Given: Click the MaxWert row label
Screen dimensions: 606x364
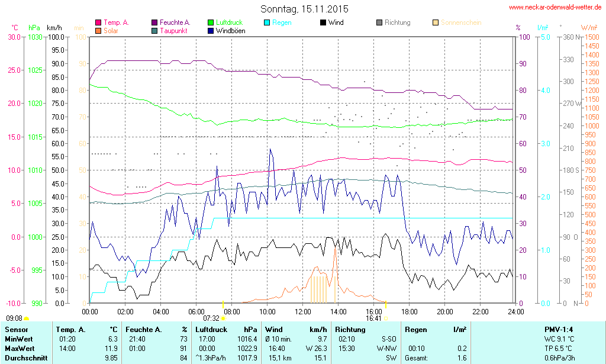Looking at the screenshot, I should tap(19, 348).
